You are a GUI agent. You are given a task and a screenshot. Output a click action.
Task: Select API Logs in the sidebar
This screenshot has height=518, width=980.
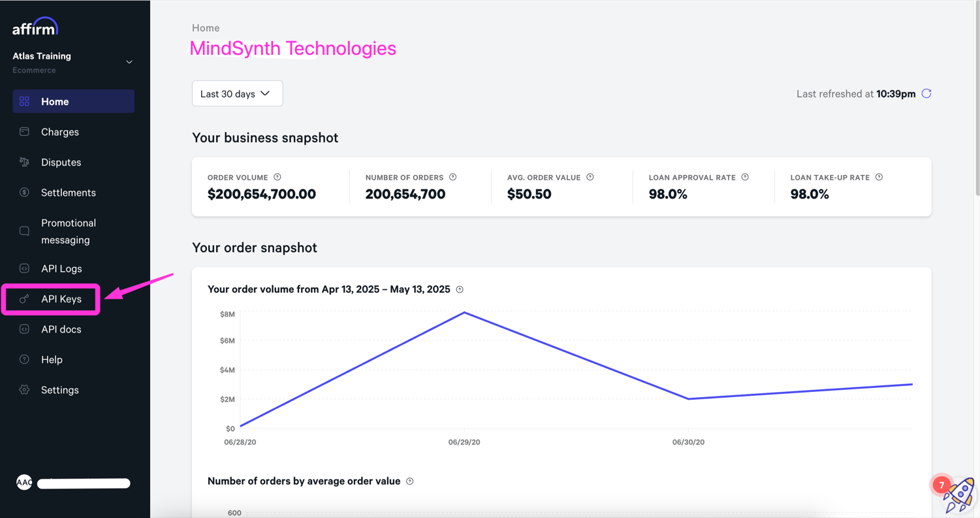coord(61,268)
